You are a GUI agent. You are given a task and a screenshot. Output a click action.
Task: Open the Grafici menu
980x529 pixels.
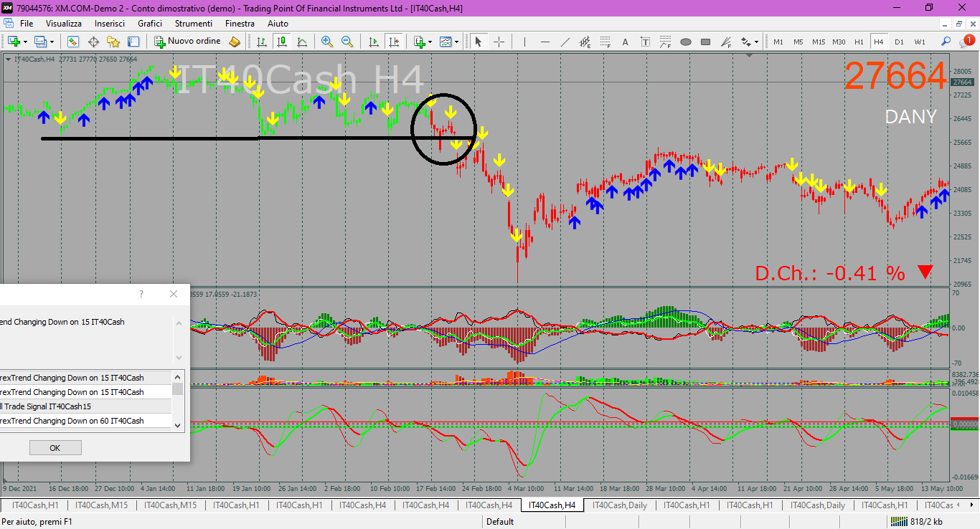click(150, 24)
